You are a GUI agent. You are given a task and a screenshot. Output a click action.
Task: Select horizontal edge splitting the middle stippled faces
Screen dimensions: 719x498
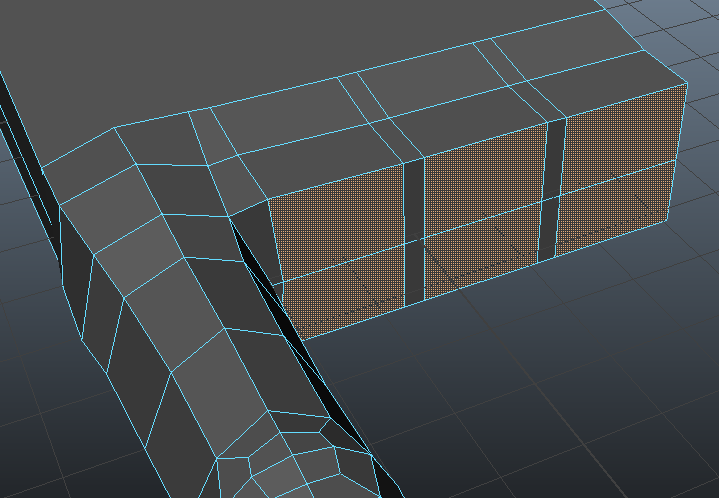tap(485, 224)
